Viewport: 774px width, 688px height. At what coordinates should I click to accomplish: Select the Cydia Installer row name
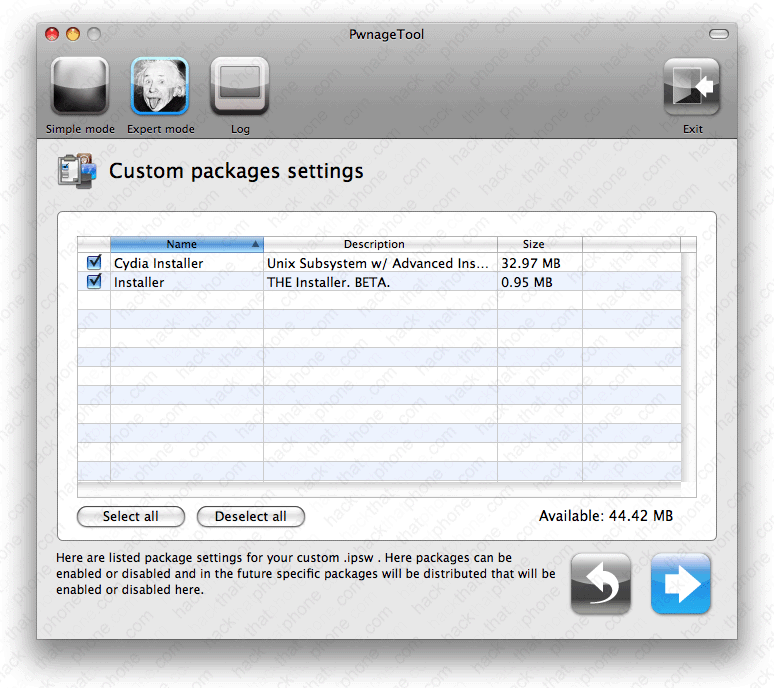160,263
